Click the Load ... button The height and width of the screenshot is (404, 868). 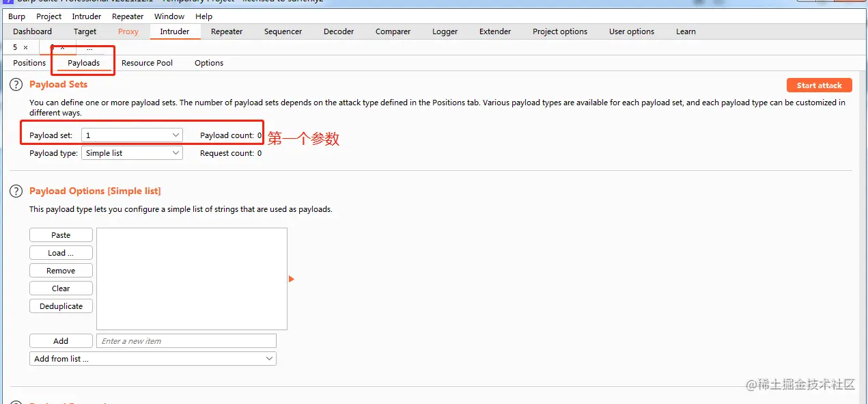coord(61,253)
